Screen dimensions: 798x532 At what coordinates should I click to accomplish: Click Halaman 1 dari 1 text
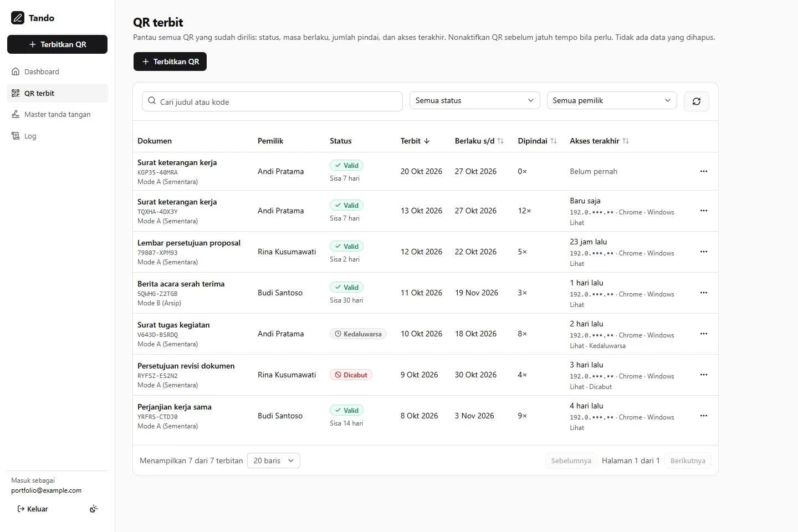coord(631,461)
